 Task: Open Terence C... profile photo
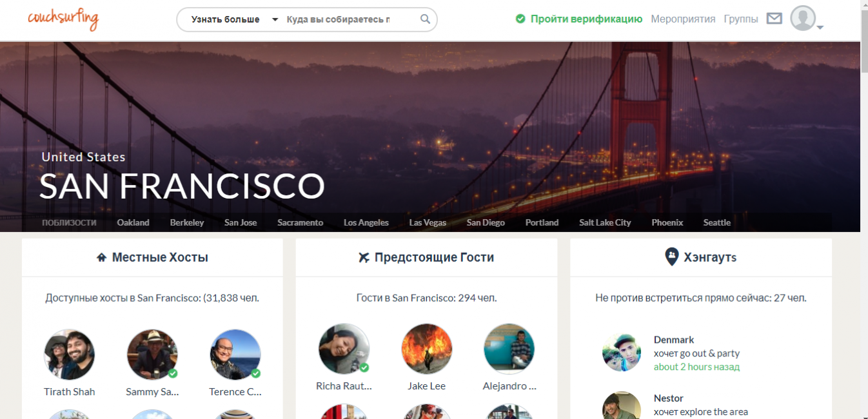[235, 355]
